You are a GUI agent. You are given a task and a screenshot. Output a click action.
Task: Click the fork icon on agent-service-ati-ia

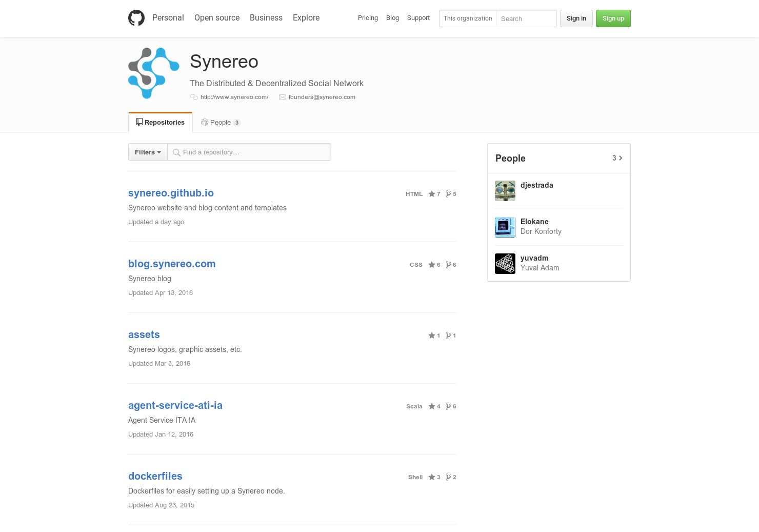point(448,406)
